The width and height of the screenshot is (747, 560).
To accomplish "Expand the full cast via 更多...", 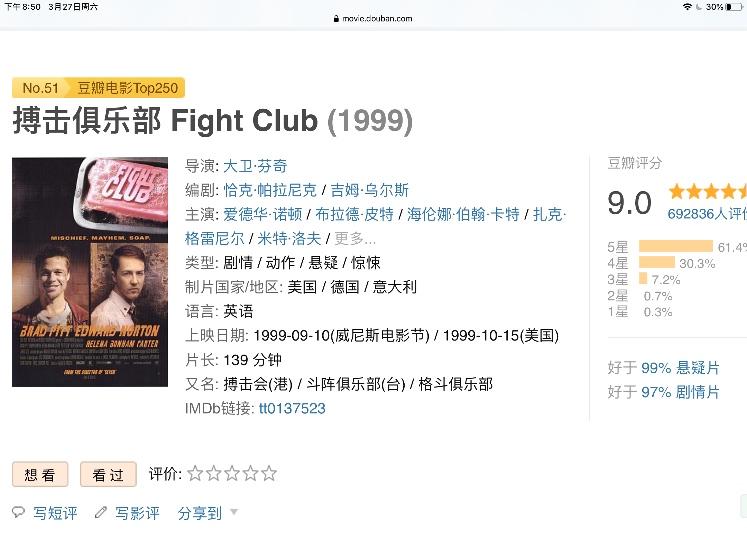I will pyautogui.click(x=355, y=239).
